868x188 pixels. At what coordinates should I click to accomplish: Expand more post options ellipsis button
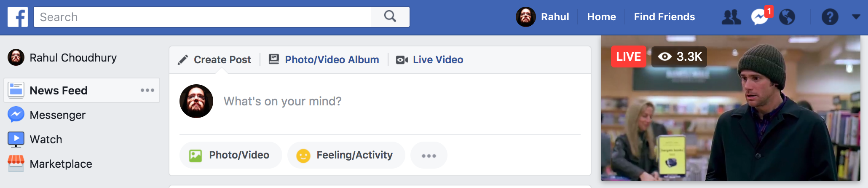click(429, 156)
